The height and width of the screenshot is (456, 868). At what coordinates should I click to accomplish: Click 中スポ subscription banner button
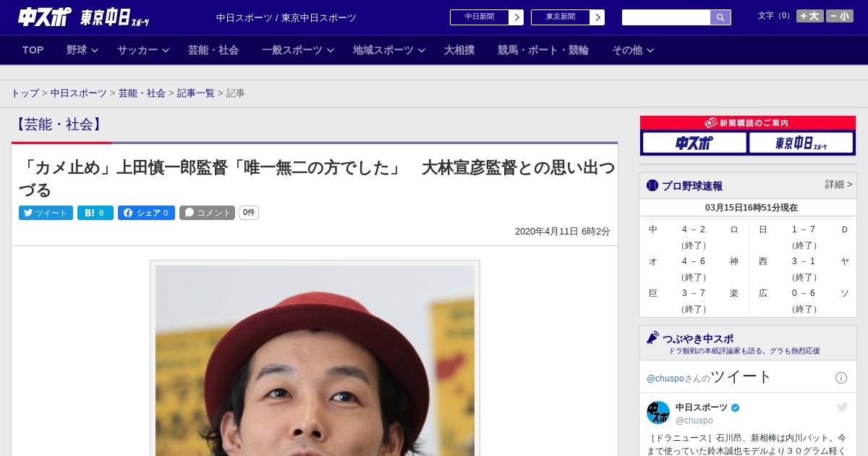pos(694,143)
